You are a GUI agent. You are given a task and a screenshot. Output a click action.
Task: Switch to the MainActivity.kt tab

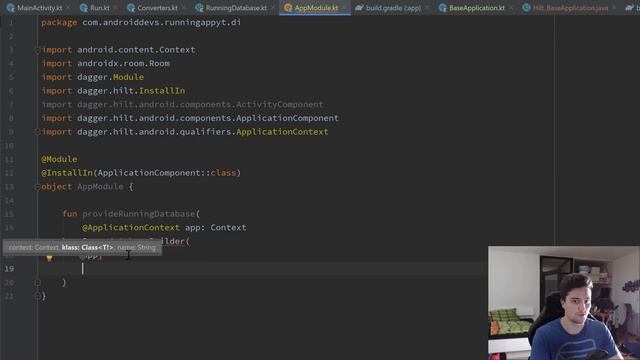(x=40, y=8)
